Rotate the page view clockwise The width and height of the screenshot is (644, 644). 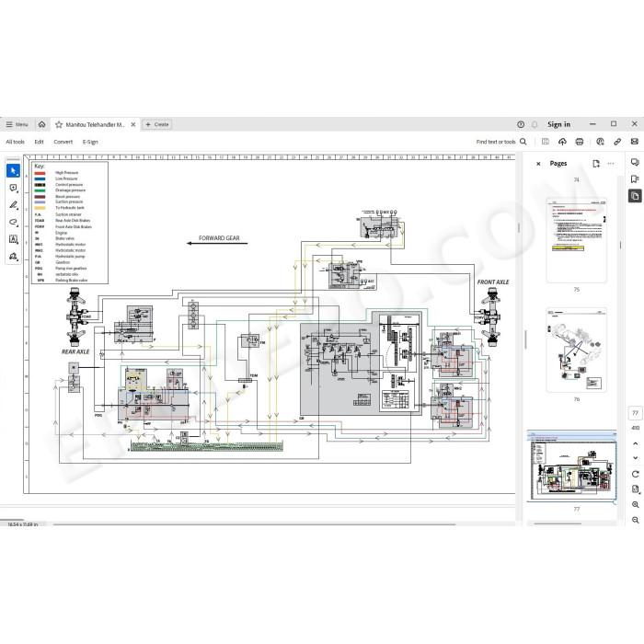pos(636,474)
